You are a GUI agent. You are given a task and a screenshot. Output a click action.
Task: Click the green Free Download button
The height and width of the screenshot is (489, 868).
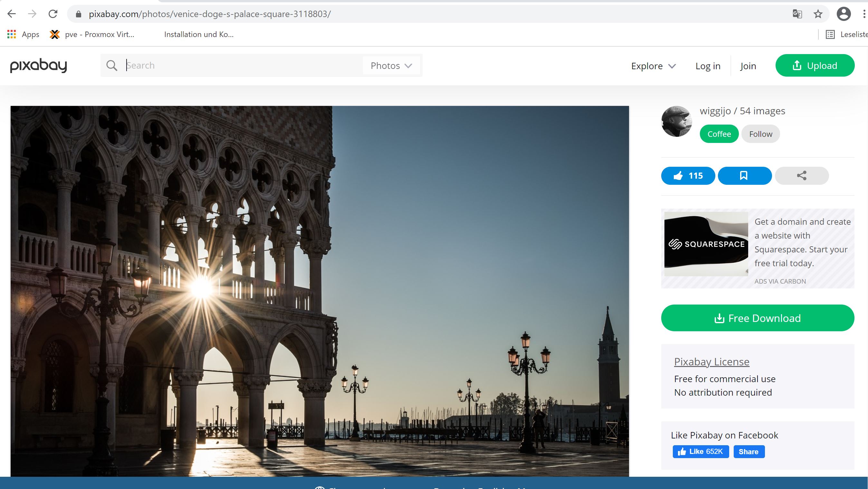point(758,318)
